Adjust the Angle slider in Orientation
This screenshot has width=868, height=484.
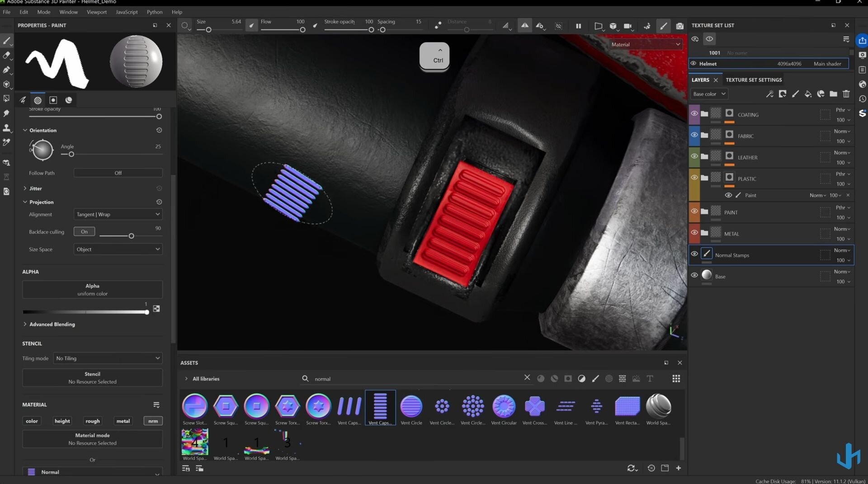pyautogui.click(x=71, y=155)
